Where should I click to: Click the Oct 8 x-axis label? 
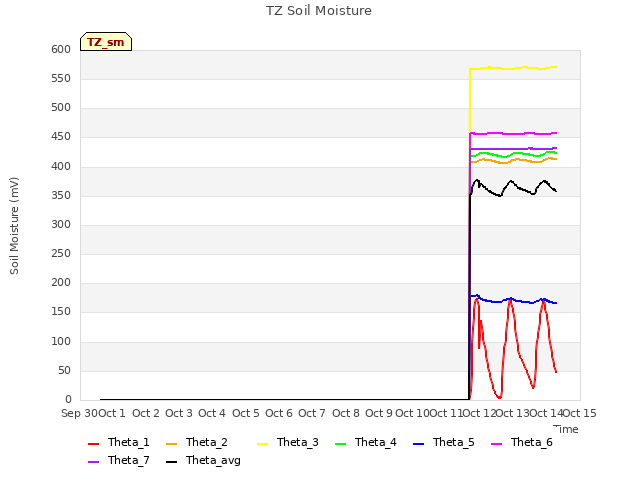[346, 413]
